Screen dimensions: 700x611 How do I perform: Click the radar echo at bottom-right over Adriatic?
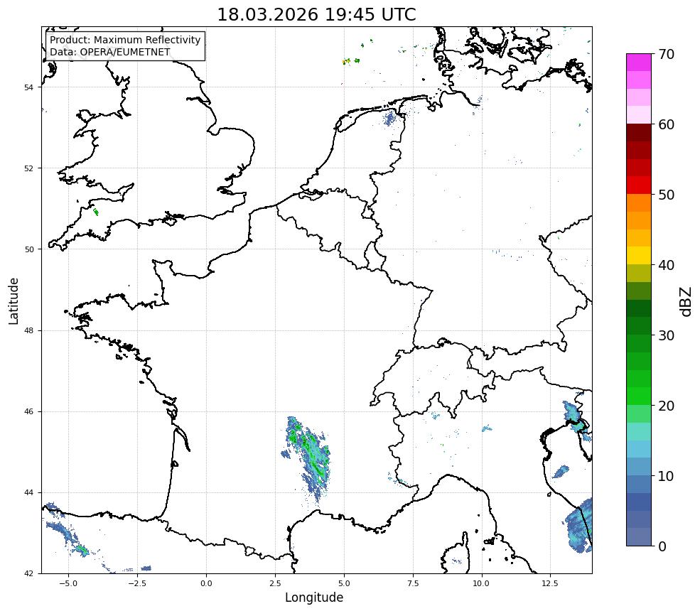point(579,526)
